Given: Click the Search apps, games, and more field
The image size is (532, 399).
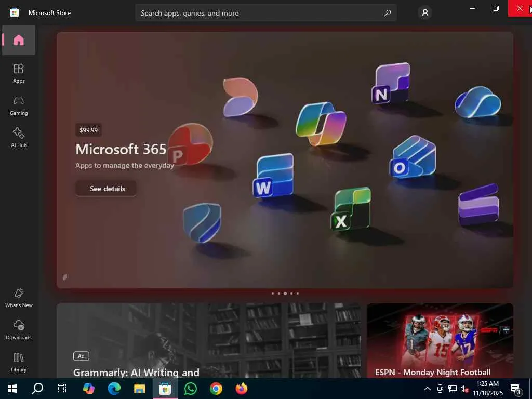Looking at the screenshot, I should tap(265, 13).
